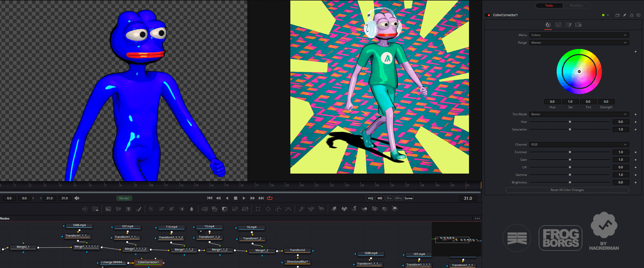Screen dimensions: 644x268
Task: Expand the node color chevron beside green swatch
Action: click(608, 15)
